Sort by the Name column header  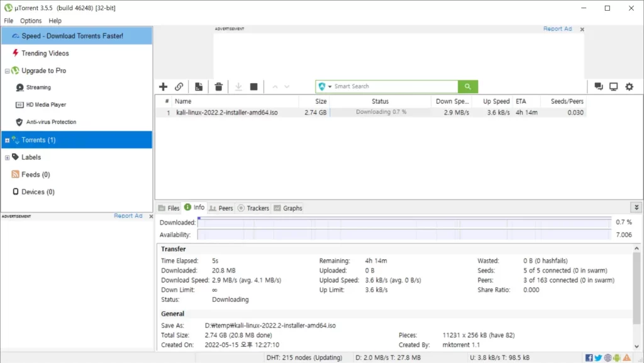tap(235, 101)
